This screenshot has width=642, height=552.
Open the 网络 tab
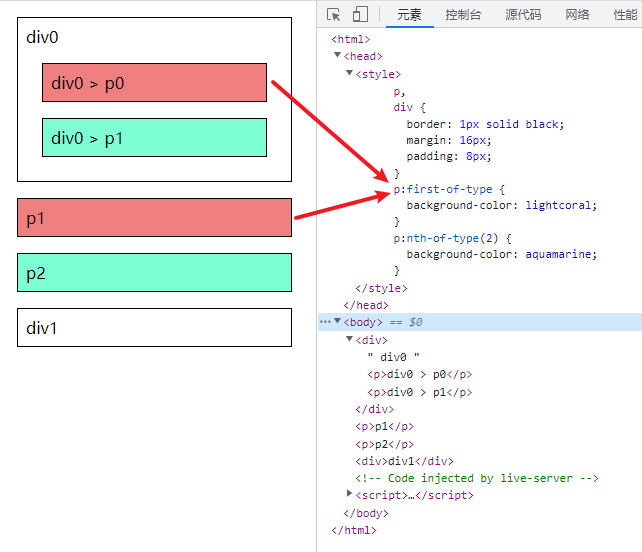[x=577, y=15]
